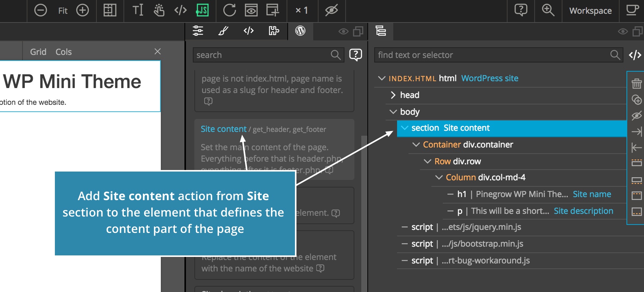
Task: Select the bootstrap.min.js script row
Action: point(521,244)
